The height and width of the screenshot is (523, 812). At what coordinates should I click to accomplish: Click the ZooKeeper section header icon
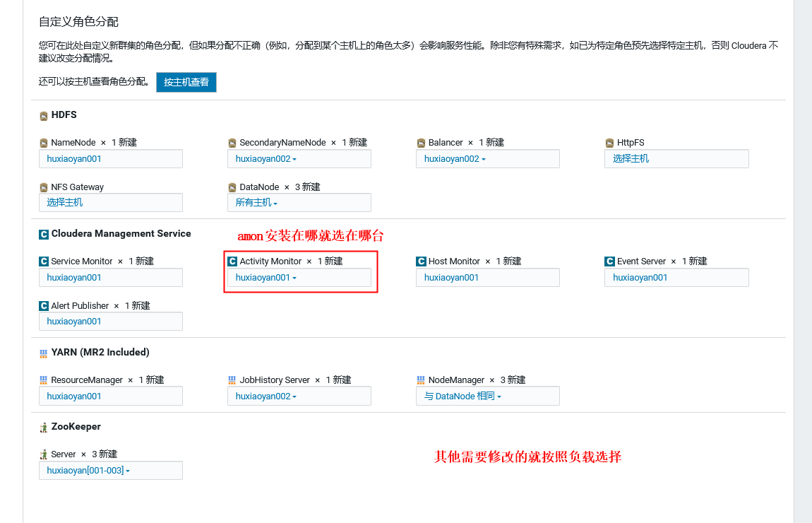[x=44, y=428]
